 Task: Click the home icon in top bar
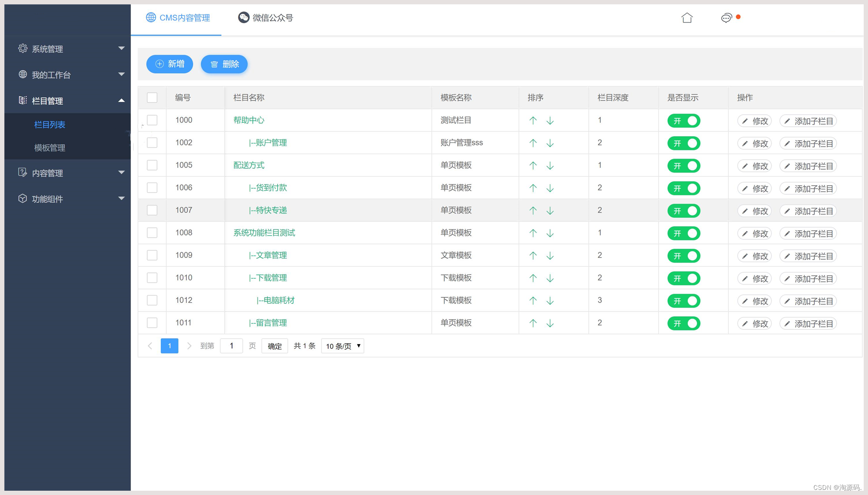pyautogui.click(x=687, y=18)
